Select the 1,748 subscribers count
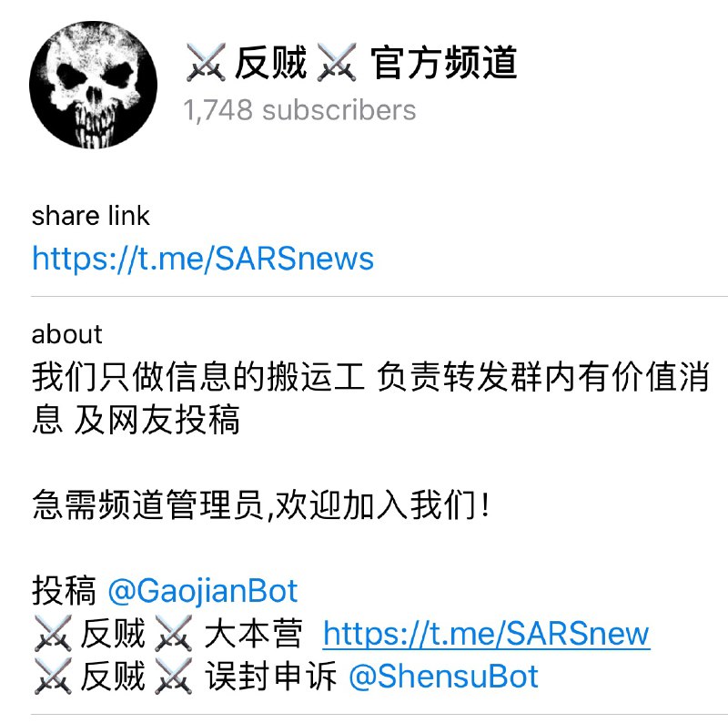Viewport: 728px width, 723px height. point(299,110)
